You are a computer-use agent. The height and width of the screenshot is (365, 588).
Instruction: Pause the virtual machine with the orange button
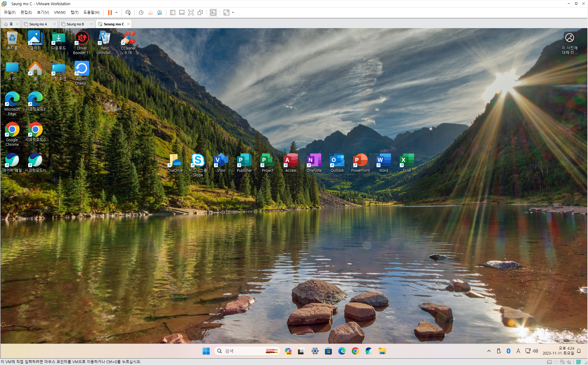point(110,13)
